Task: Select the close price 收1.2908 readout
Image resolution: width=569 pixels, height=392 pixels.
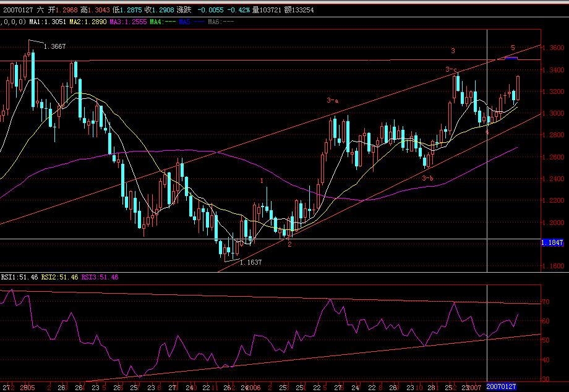Action: point(160,10)
